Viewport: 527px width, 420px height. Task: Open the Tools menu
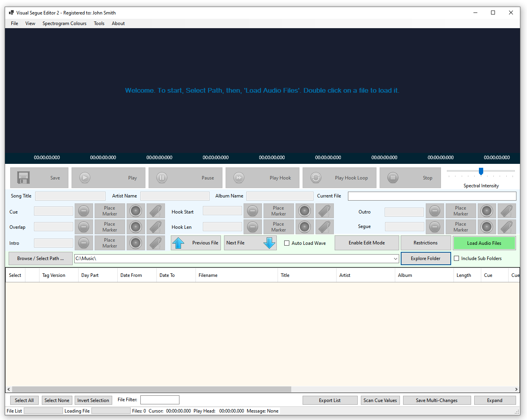tap(99, 23)
